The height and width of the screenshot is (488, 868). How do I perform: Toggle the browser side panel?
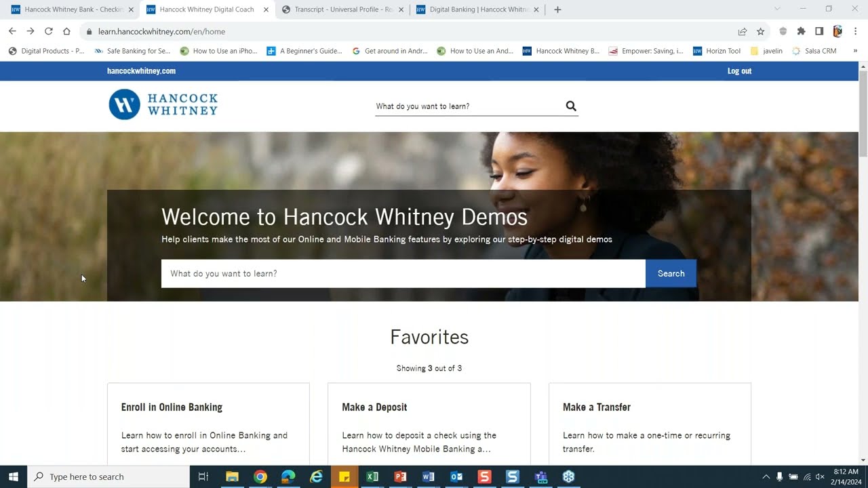pos(819,31)
